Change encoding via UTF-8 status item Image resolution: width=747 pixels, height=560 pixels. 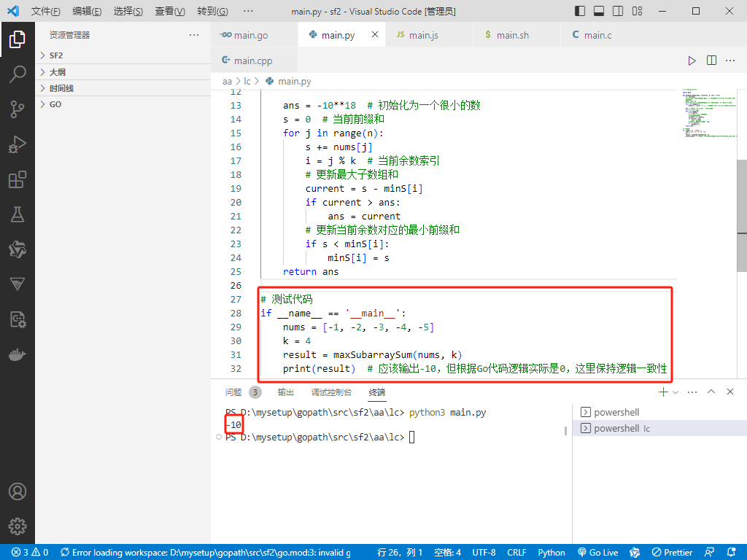(484, 553)
